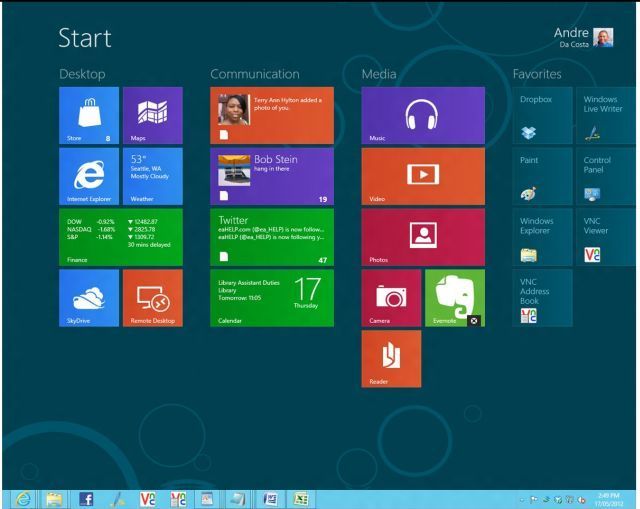Open the Internet Explorer tile
The image size is (640, 509).
(89, 176)
